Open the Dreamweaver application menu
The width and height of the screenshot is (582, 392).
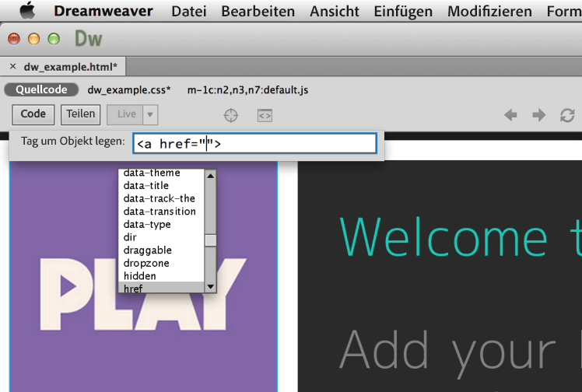pos(103,11)
